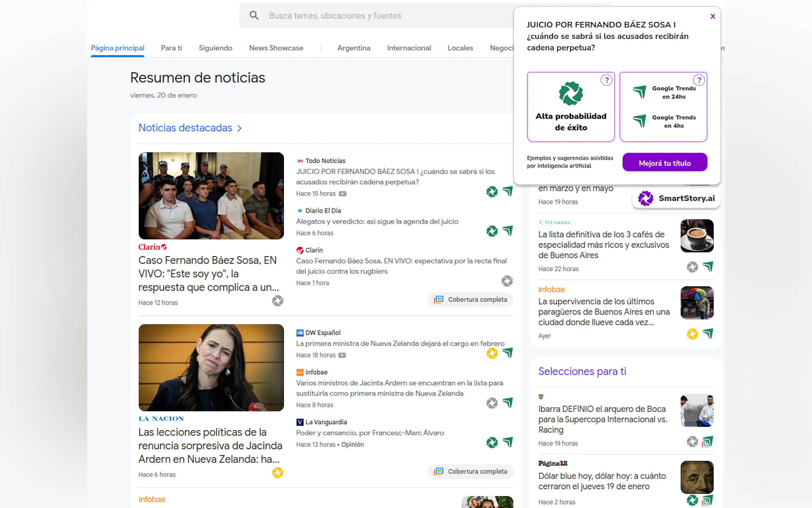812x508 pixels.
Task: Click green SmartStory icon beside Todo Noticias headline
Action: point(492,192)
